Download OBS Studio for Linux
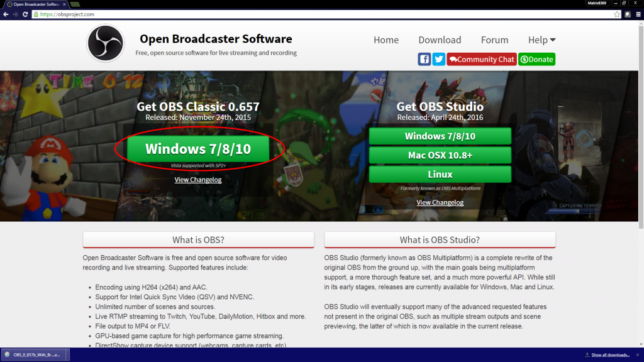 click(440, 174)
